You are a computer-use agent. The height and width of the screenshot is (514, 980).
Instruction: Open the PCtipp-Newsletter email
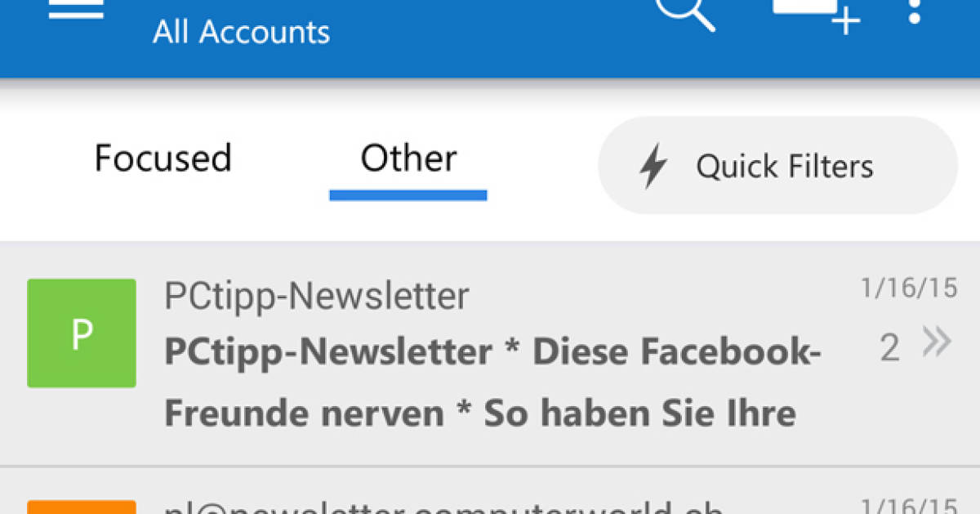[x=490, y=351]
